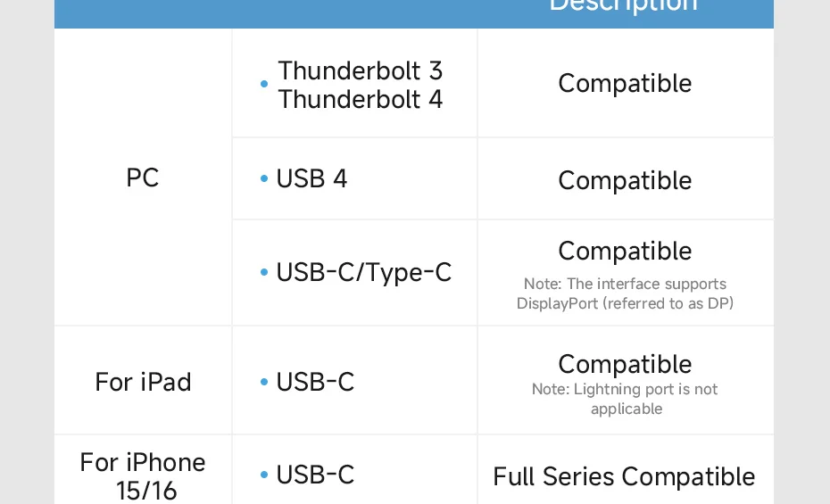Image resolution: width=830 pixels, height=504 pixels.
Task: Click the Full Series Compatible text
Action: pyautogui.click(x=624, y=476)
